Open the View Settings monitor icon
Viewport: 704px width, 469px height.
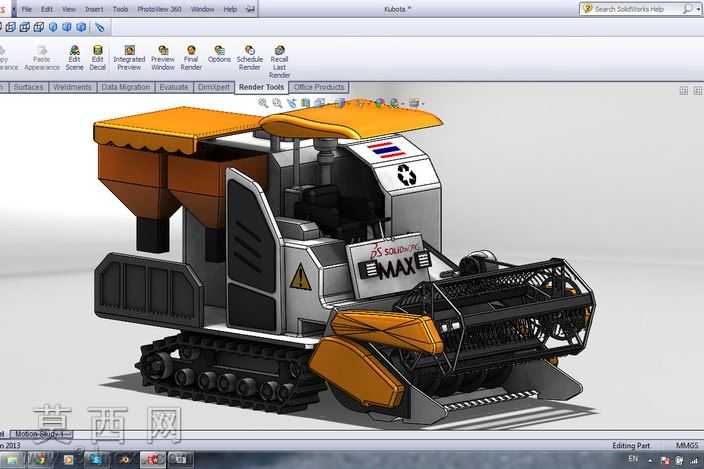[x=414, y=103]
